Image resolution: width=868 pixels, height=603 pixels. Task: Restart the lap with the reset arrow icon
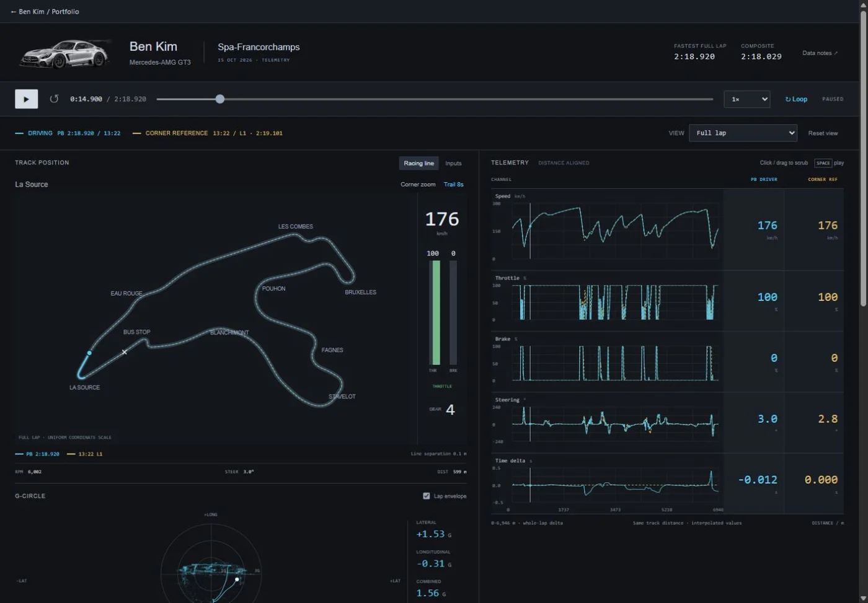[54, 99]
